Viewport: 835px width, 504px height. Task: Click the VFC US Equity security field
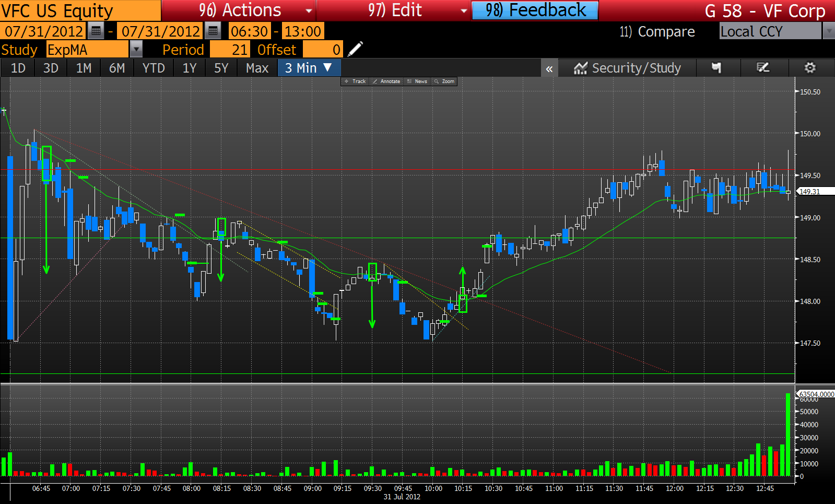point(80,10)
